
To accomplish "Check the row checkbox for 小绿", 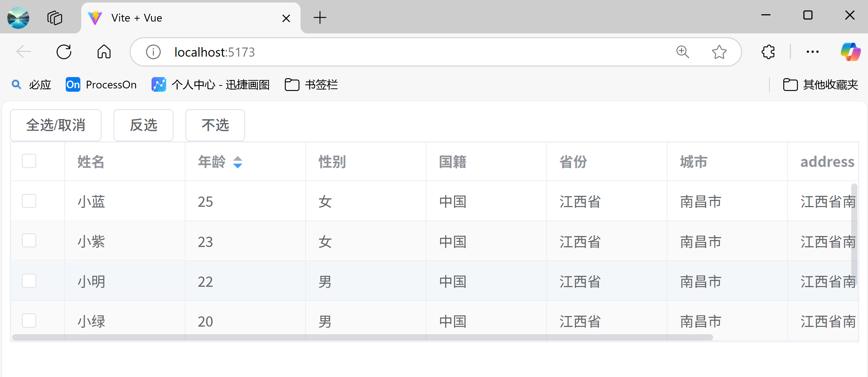I will click(x=29, y=321).
